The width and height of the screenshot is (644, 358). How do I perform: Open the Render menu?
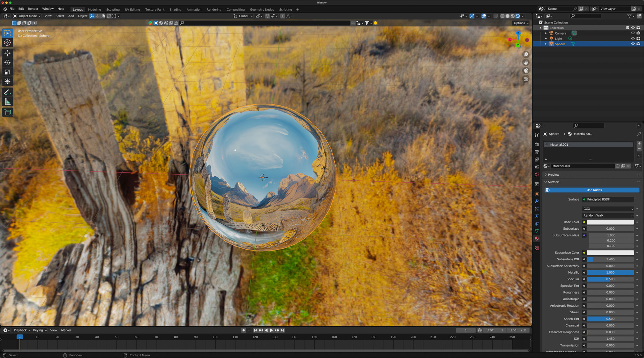tap(33, 9)
